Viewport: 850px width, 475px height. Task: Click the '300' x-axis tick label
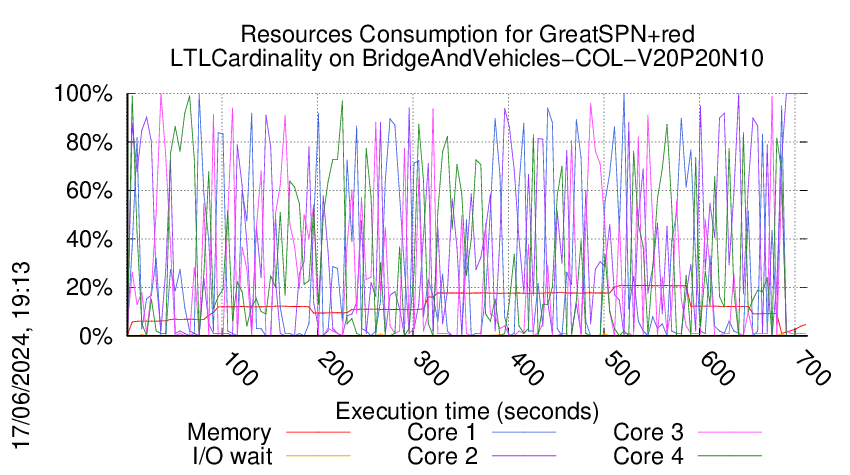point(430,369)
